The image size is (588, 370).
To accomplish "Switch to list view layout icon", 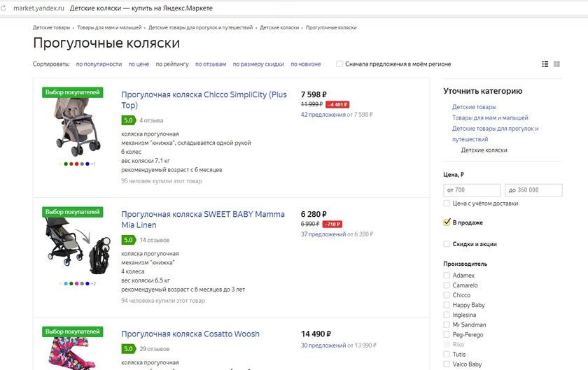I will (x=545, y=64).
